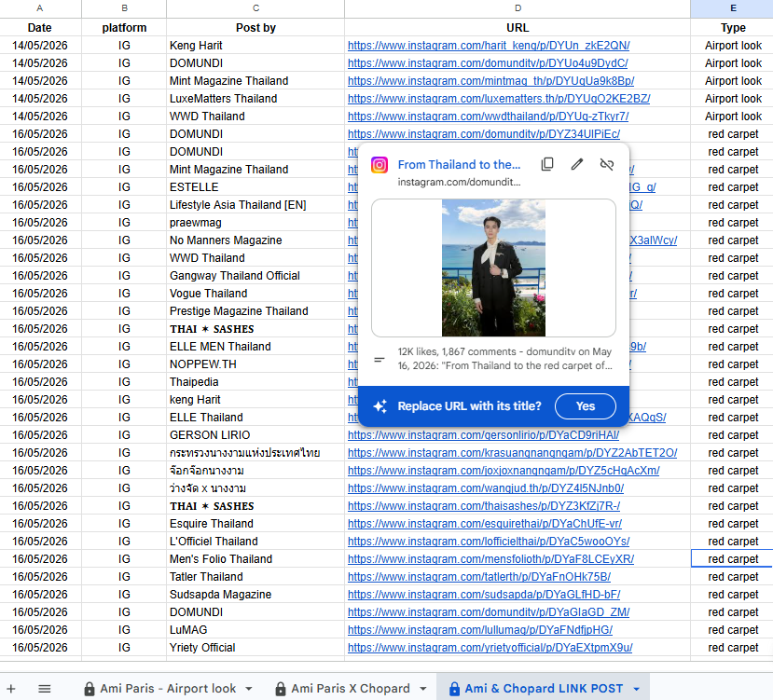Open sudsapda Instagram post link
773x700 pixels.
(484, 595)
